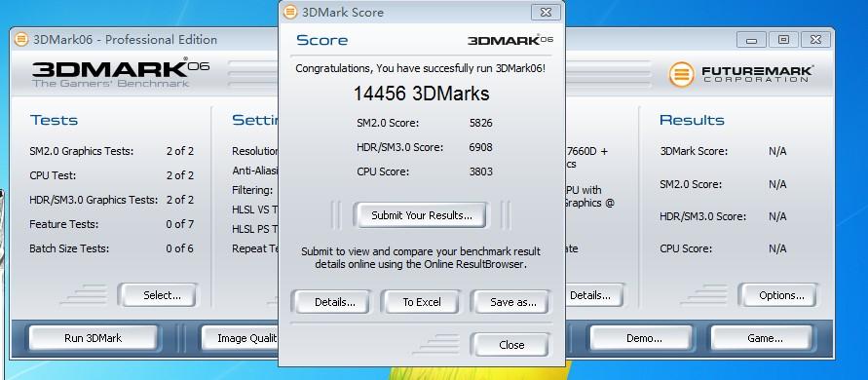Viewport: 868px width, 380px height.
Task: Click the 3DMark06 Gamers' Benchmark logo
Action: pos(121,72)
